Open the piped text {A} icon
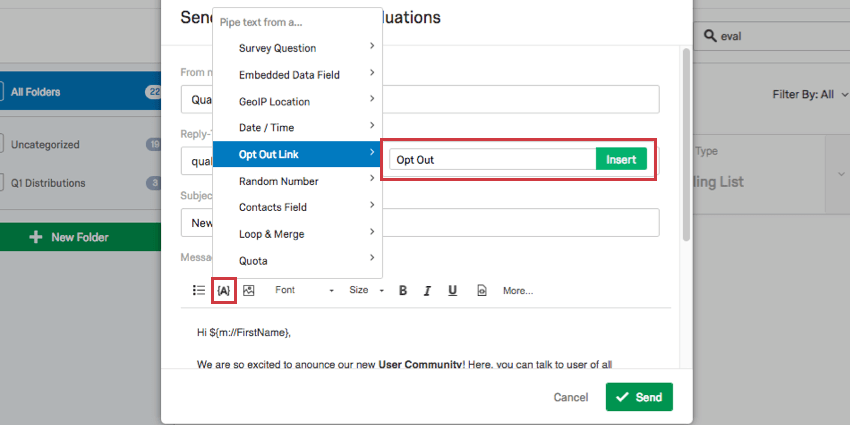The image size is (850, 425). pos(224,291)
